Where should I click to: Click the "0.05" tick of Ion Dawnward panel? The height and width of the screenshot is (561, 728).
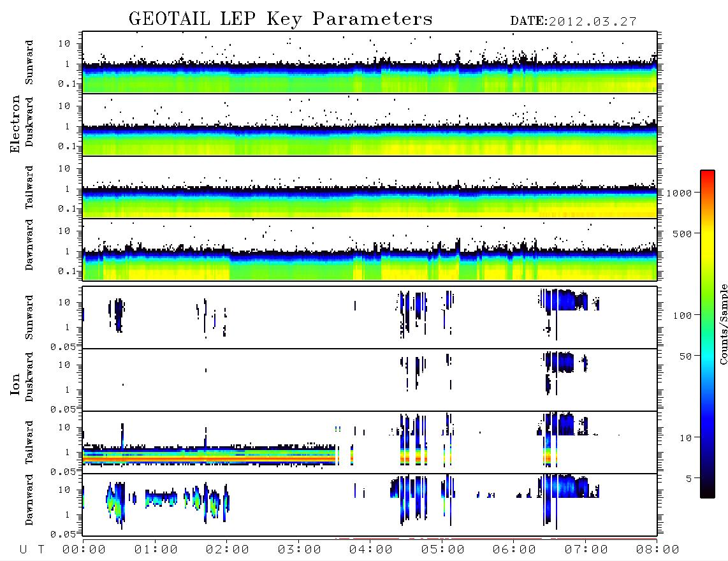click(63, 534)
